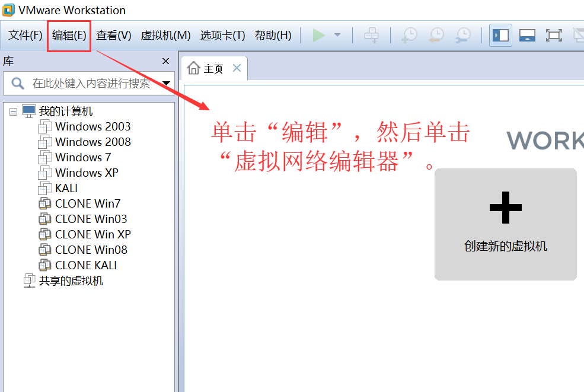Click the search magnifier icon
Image resolution: width=584 pixels, height=392 pixels.
click(18, 83)
